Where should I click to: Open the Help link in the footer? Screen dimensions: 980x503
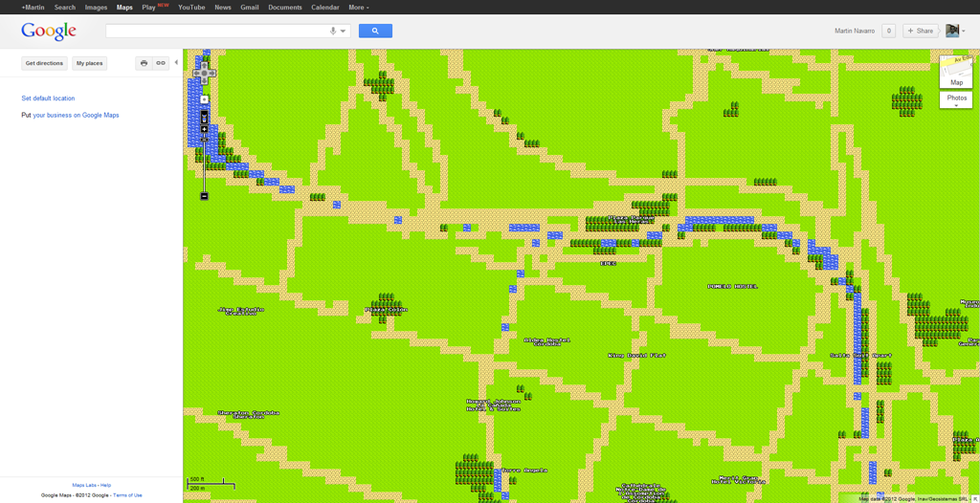(105, 485)
